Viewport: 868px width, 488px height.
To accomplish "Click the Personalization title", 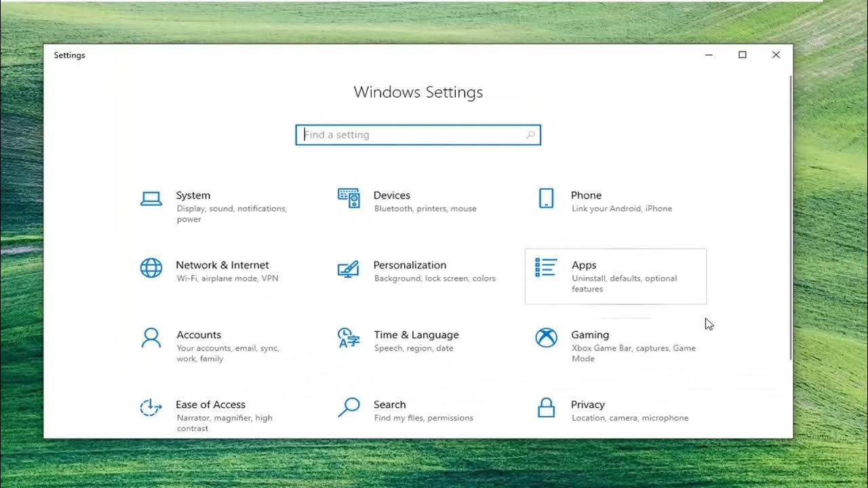I will point(410,265).
